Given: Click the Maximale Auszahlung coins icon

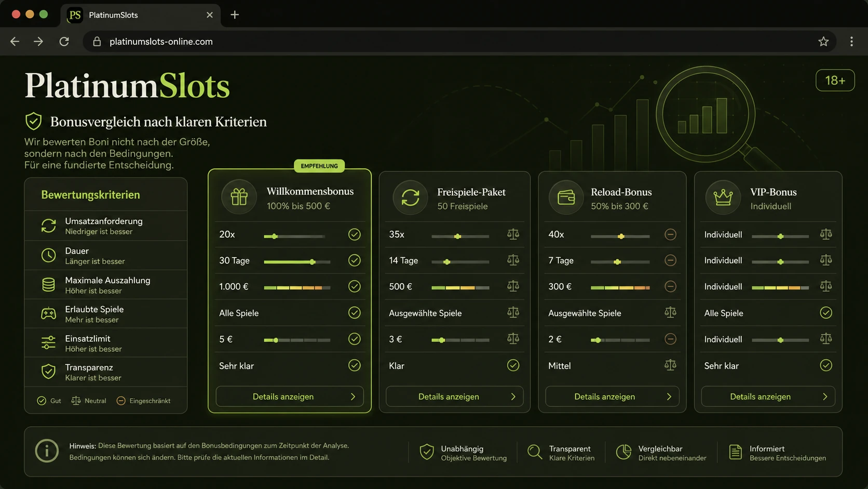Looking at the screenshot, I should click(48, 284).
